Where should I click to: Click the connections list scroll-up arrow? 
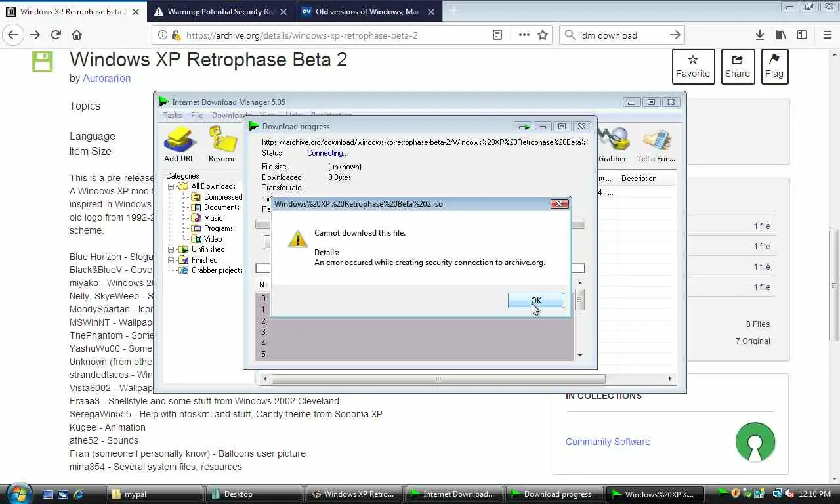click(x=579, y=283)
